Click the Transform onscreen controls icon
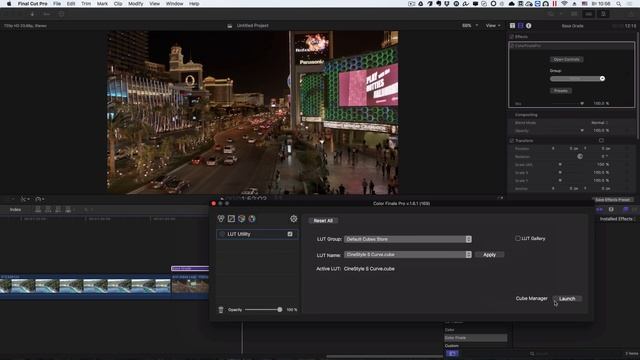The width and height of the screenshot is (640, 360). [601, 141]
